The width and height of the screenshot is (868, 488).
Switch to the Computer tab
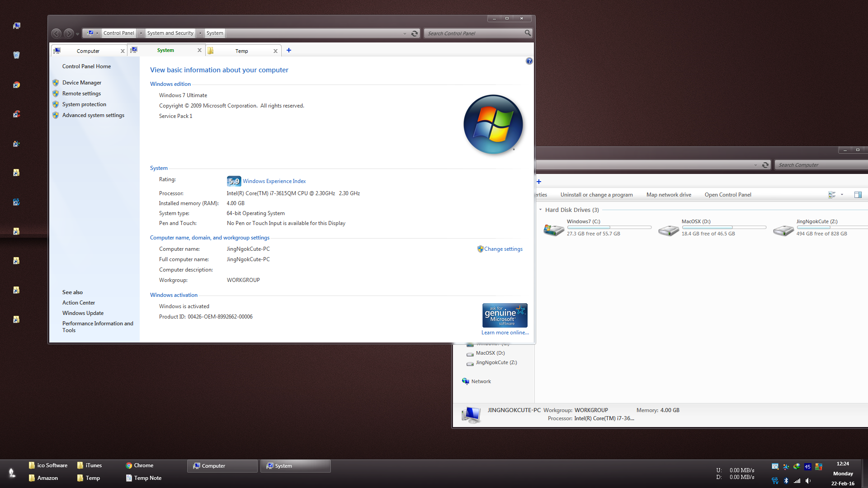tap(88, 51)
